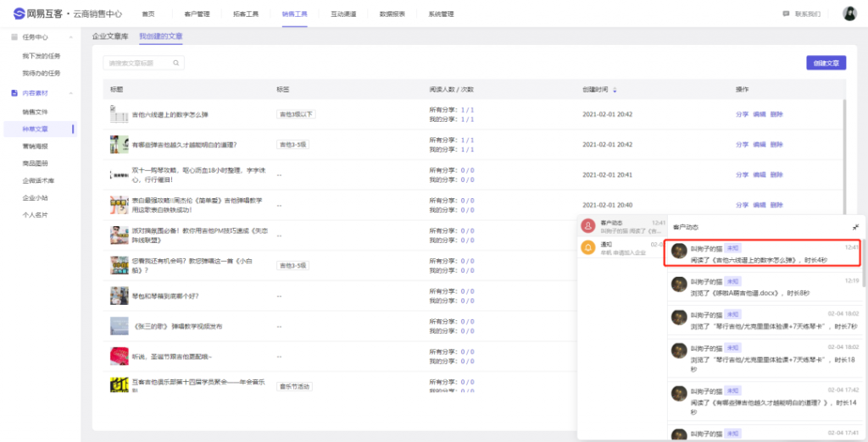
Task: Click 编辑 for 双十一购琴攻略 article
Action: click(759, 174)
